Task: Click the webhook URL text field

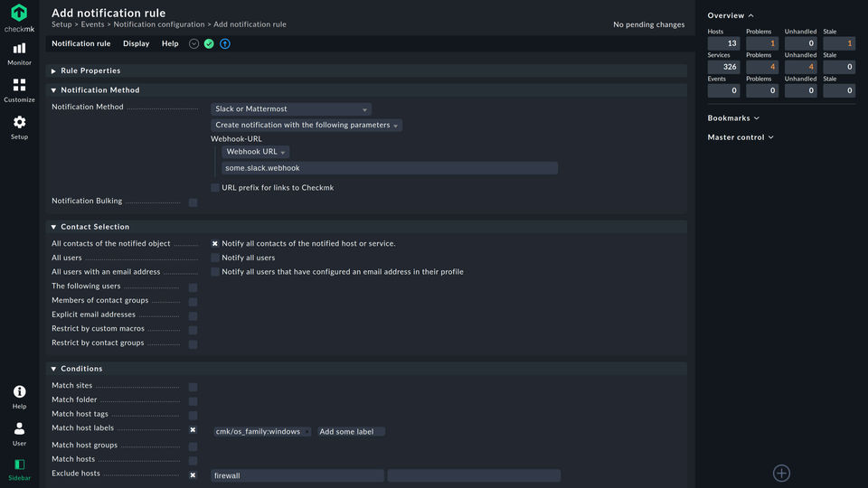Action: click(390, 168)
